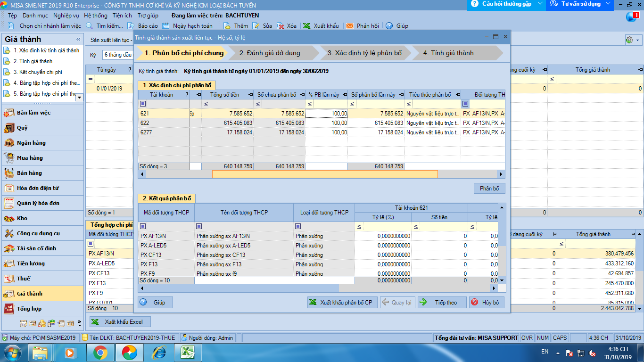The height and width of the screenshot is (362, 644).
Task: Click the notification icon with red badge
Action: click(632, 16)
